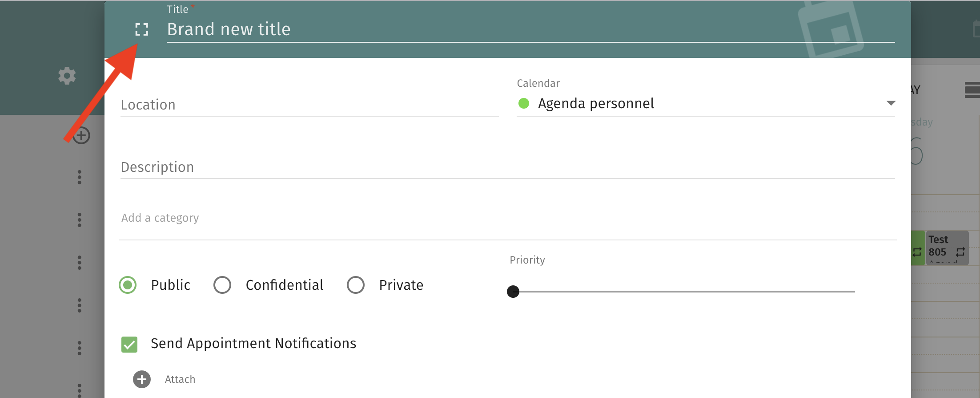The width and height of the screenshot is (980, 398).
Task: Open the second three-dot menu from the top
Action: point(80,220)
